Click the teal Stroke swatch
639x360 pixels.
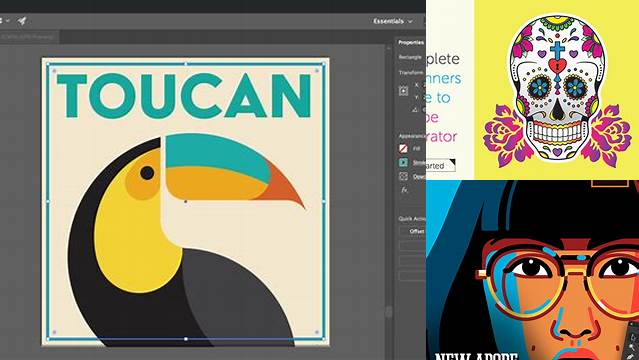tap(403, 162)
